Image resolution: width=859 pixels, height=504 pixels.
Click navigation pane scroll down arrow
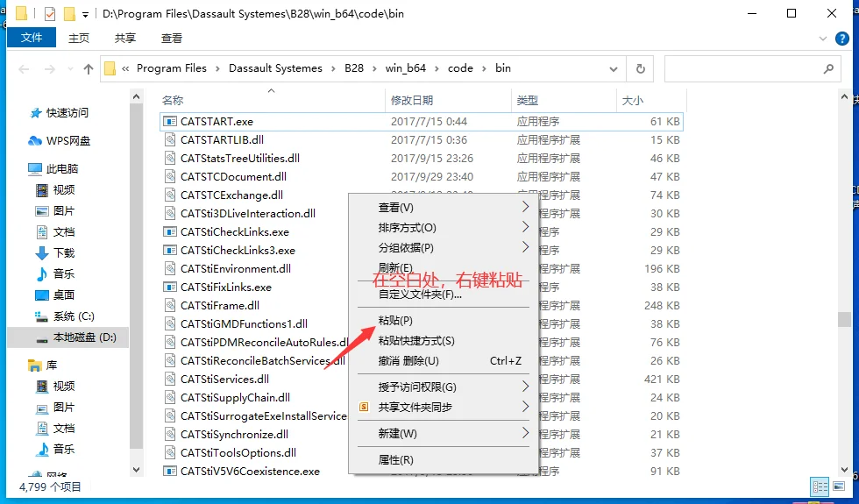pyautogui.click(x=137, y=470)
